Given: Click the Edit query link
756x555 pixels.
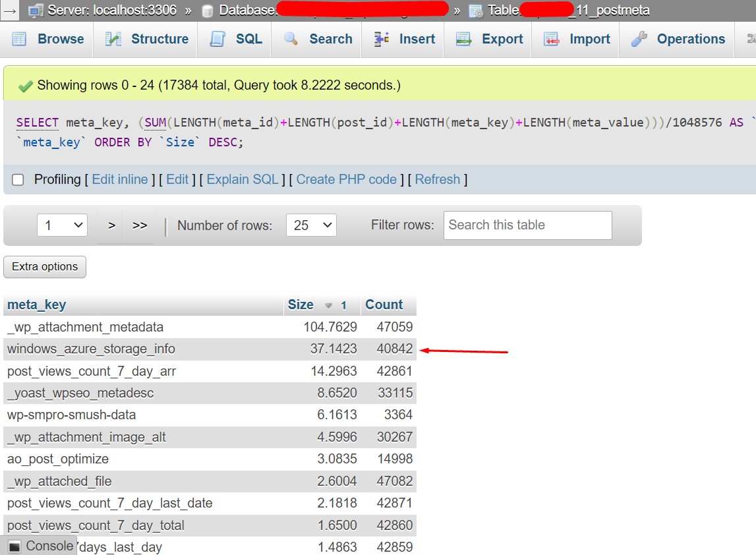Looking at the screenshot, I should [177, 179].
